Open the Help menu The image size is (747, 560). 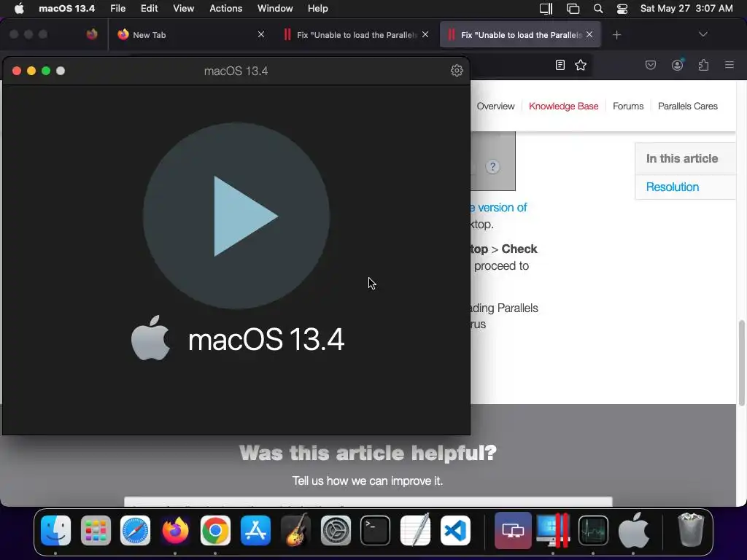[318, 8]
